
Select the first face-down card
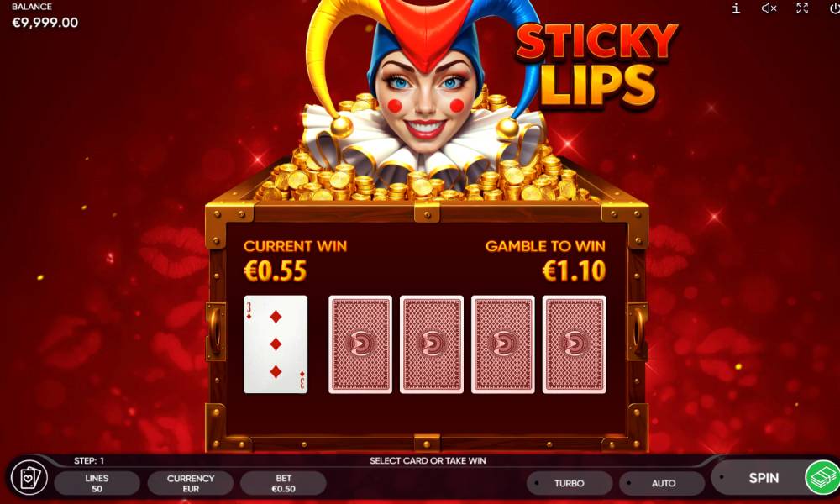(x=360, y=344)
